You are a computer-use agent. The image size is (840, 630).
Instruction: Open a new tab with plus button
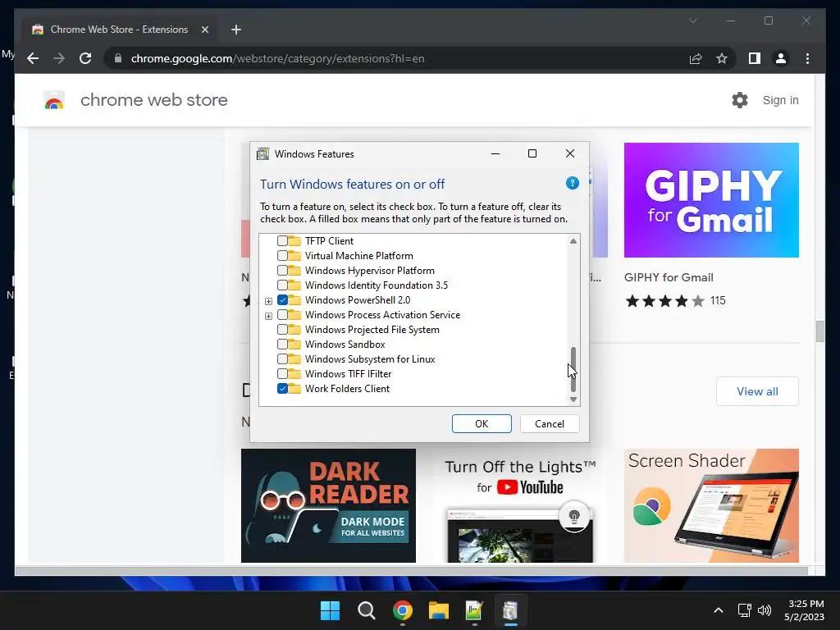236,30
